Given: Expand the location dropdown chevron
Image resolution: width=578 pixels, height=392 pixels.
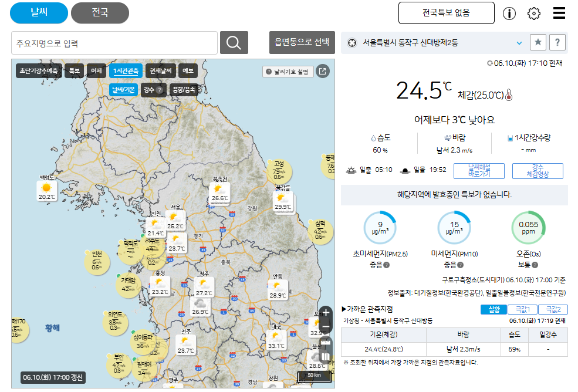Looking at the screenshot, I should [x=519, y=43].
